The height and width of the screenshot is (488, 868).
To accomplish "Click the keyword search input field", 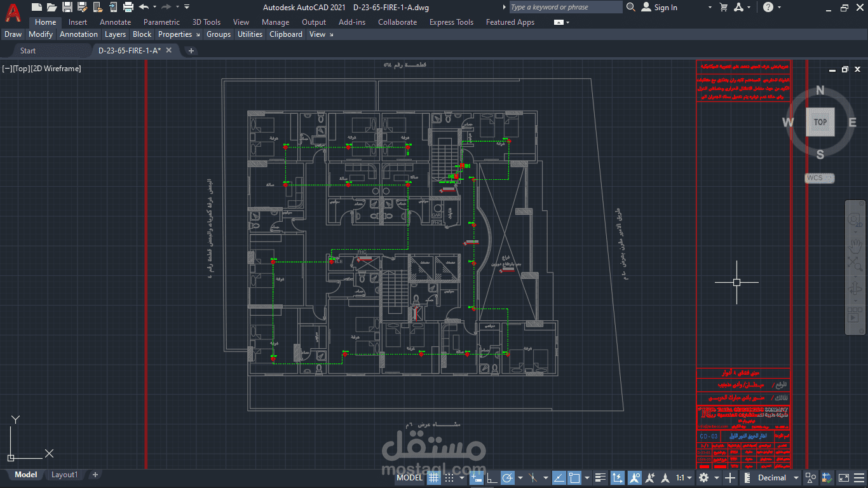I will (x=566, y=7).
